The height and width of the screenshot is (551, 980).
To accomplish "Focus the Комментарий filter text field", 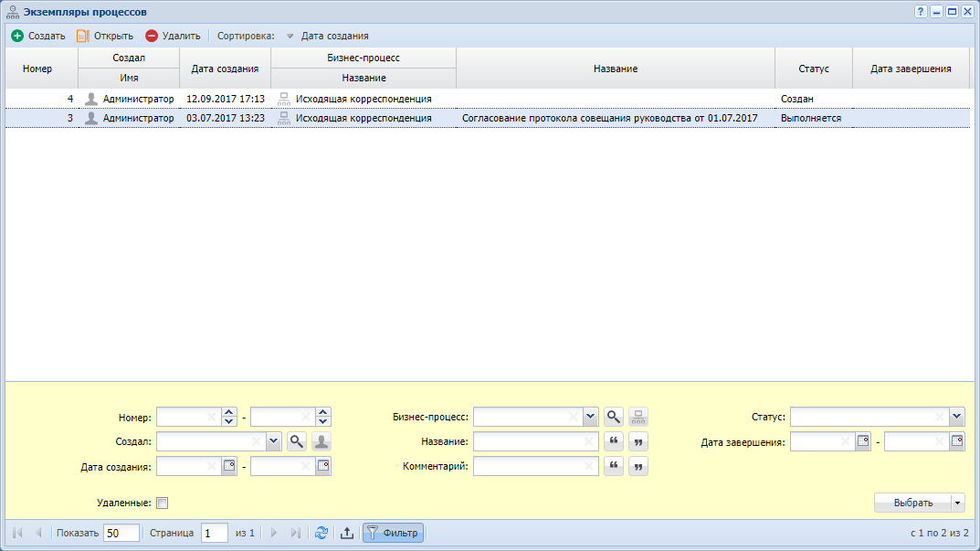I will (x=535, y=466).
